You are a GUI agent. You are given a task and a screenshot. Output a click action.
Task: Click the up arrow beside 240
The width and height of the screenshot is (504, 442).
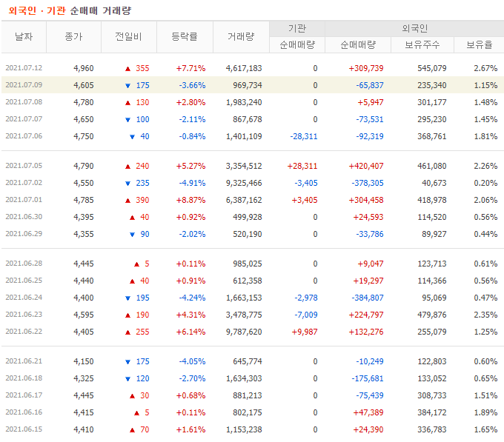[x=128, y=167]
